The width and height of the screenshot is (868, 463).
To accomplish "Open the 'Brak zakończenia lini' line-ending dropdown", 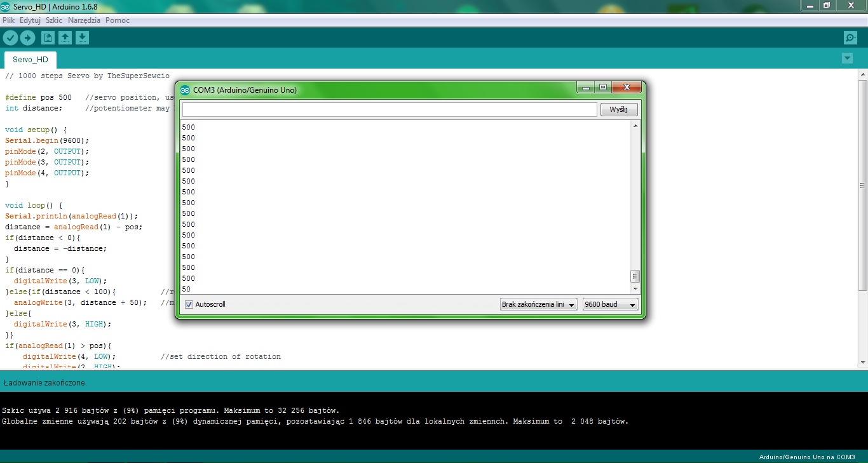I will click(538, 305).
